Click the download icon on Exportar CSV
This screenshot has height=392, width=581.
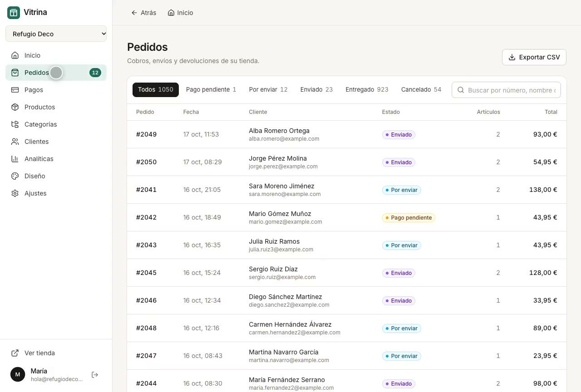[x=512, y=57]
